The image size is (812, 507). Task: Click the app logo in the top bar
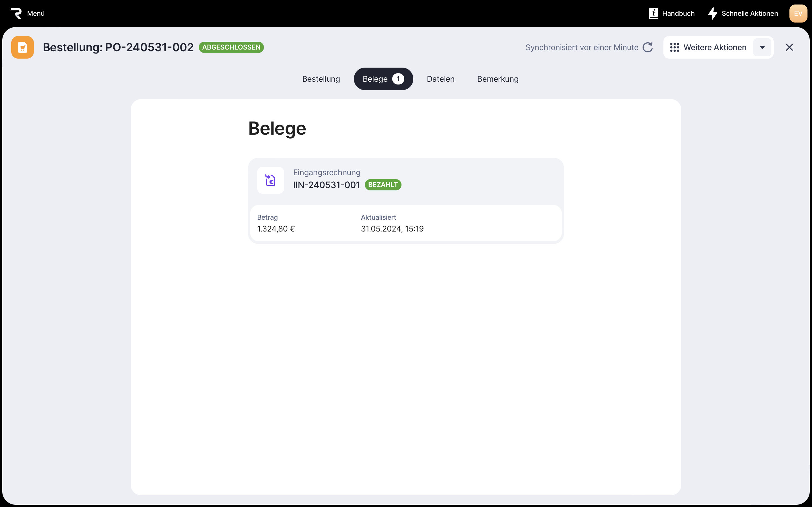tap(16, 14)
